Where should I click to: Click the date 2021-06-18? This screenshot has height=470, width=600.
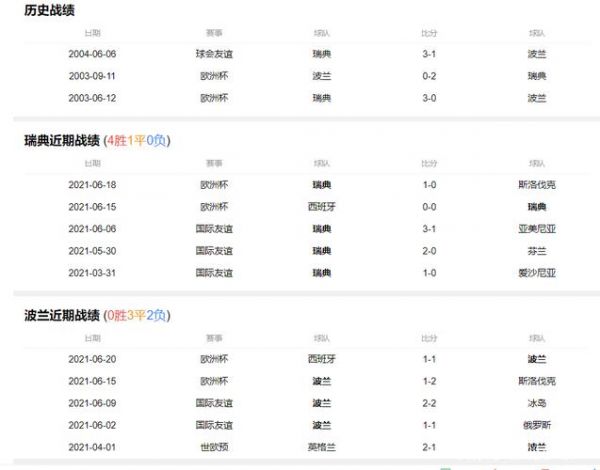92,185
